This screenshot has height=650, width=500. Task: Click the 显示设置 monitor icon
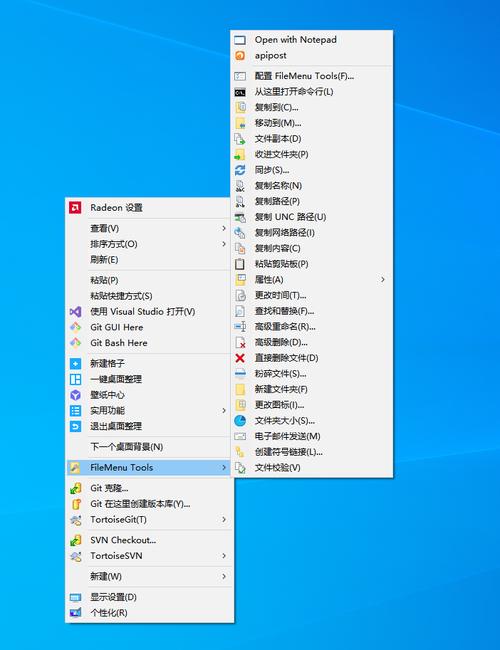coord(75,597)
